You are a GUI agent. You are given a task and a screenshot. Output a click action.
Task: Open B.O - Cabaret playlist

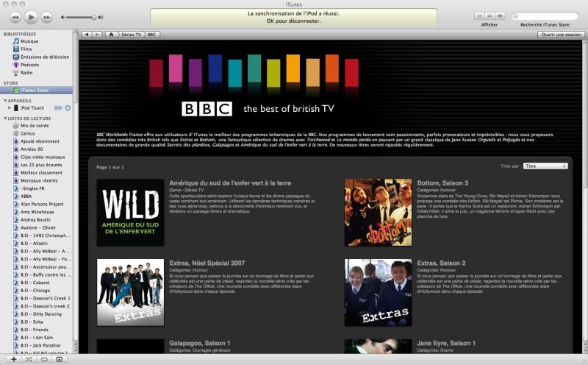(x=35, y=283)
